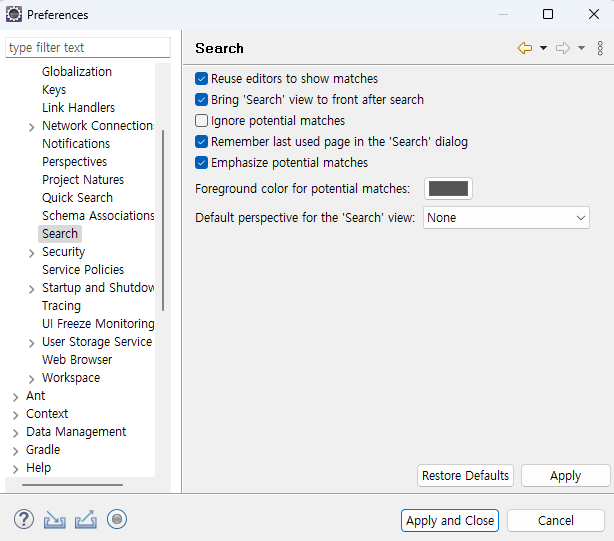Viewport: 614px width, 541px height.
Task: Open the help question mark icon
Action: click(24, 519)
